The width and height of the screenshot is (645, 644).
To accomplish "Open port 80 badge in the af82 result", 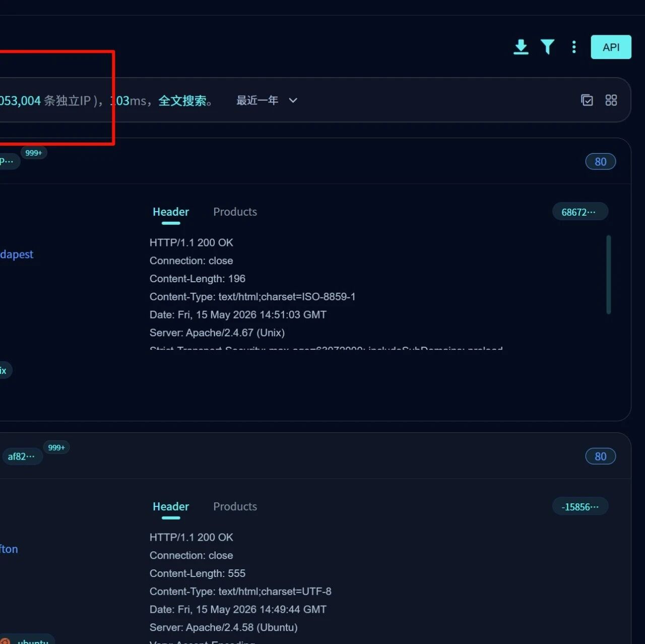I will 600,457.
